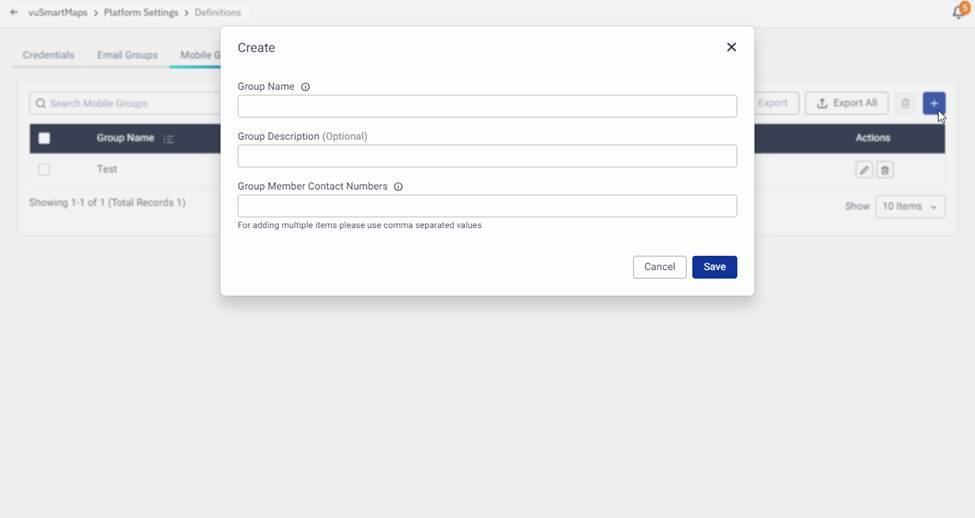Click the Contact Numbers info icon

click(x=398, y=187)
